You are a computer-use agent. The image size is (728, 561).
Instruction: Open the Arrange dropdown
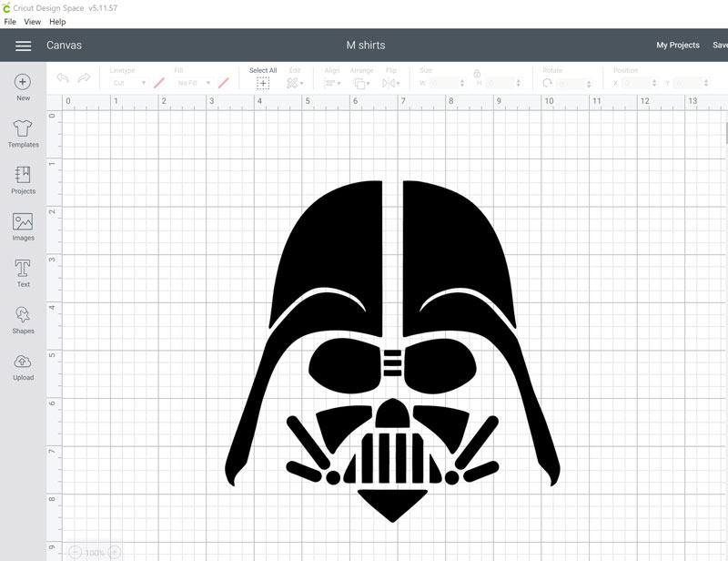361,83
